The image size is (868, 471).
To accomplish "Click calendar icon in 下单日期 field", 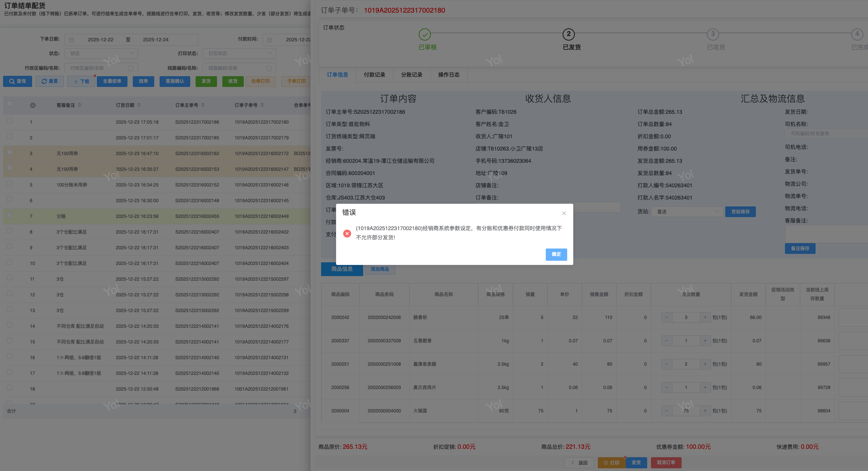I will coord(72,40).
